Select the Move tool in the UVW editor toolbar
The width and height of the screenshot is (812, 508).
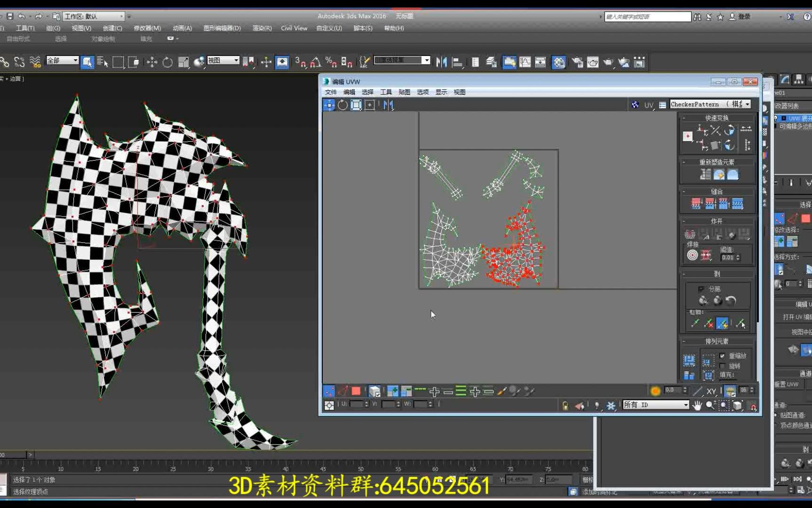coord(329,105)
